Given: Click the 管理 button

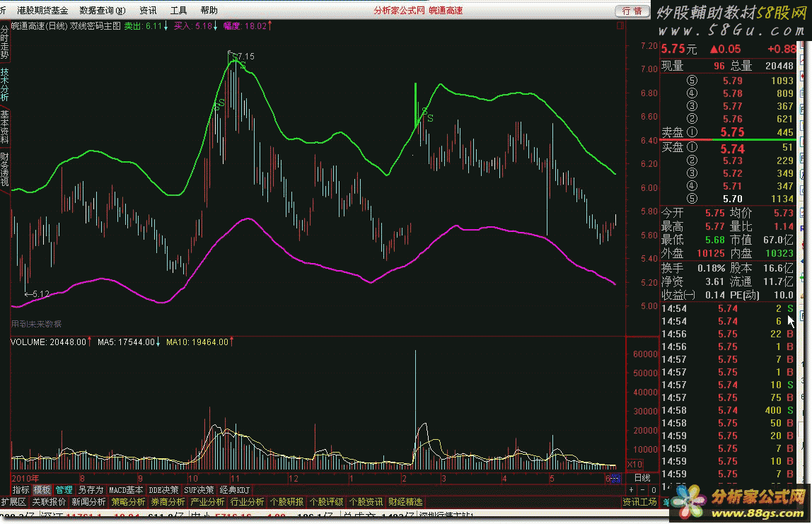Looking at the screenshot, I should pos(64,490).
